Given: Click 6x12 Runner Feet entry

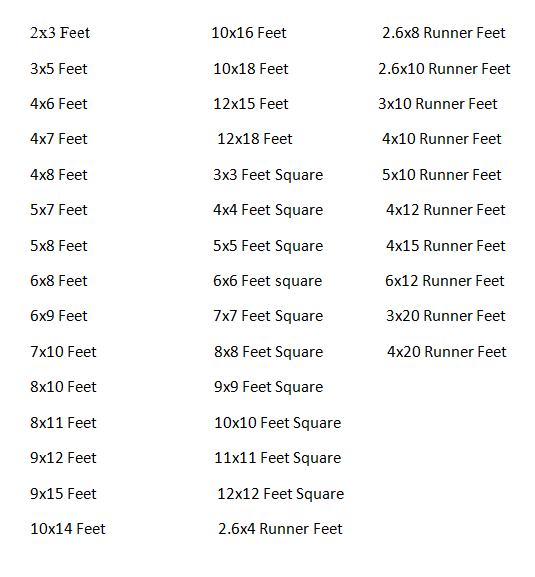Looking at the screenshot, I should [x=445, y=281].
